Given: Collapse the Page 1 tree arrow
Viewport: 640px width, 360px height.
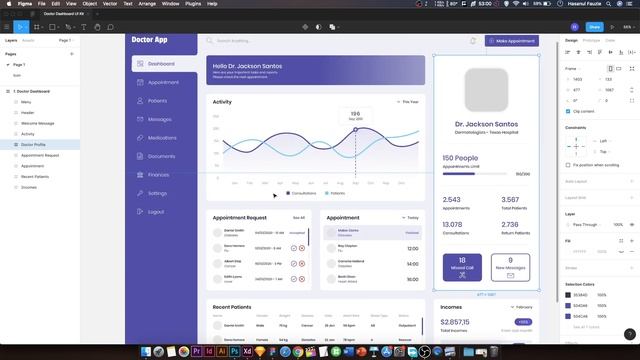Looking at the screenshot, I should [x=8, y=64].
